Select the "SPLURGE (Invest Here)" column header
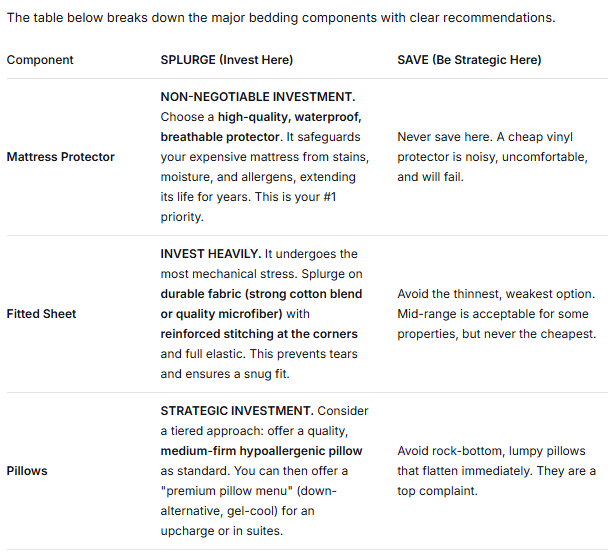 (x=227, y=60)
